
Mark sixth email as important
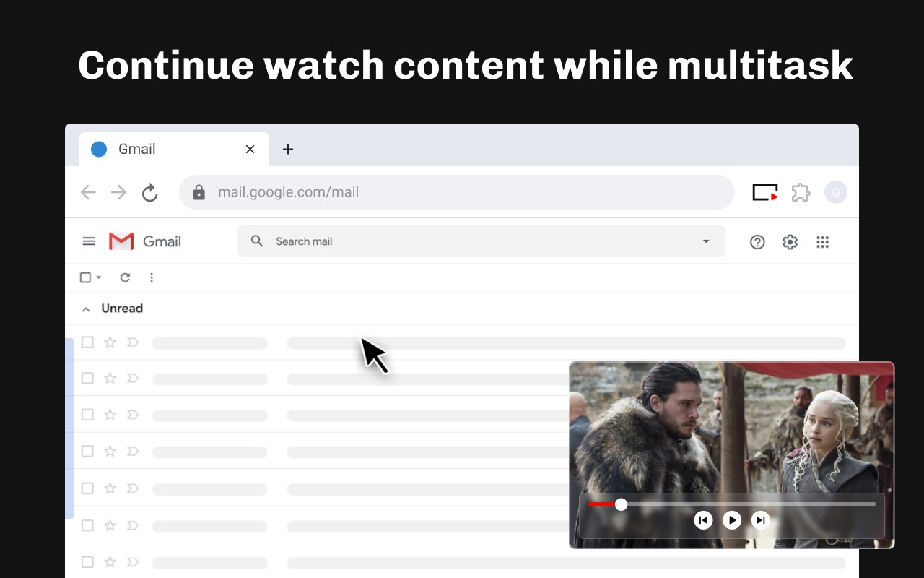[132, 525]
